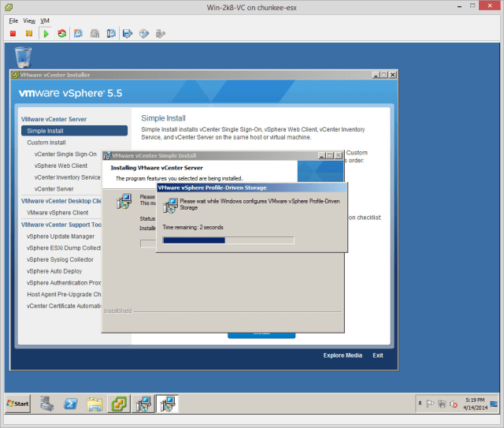Show hidden tray icons arrow
This screenshot has width=504, height=428.
[420, 404]
